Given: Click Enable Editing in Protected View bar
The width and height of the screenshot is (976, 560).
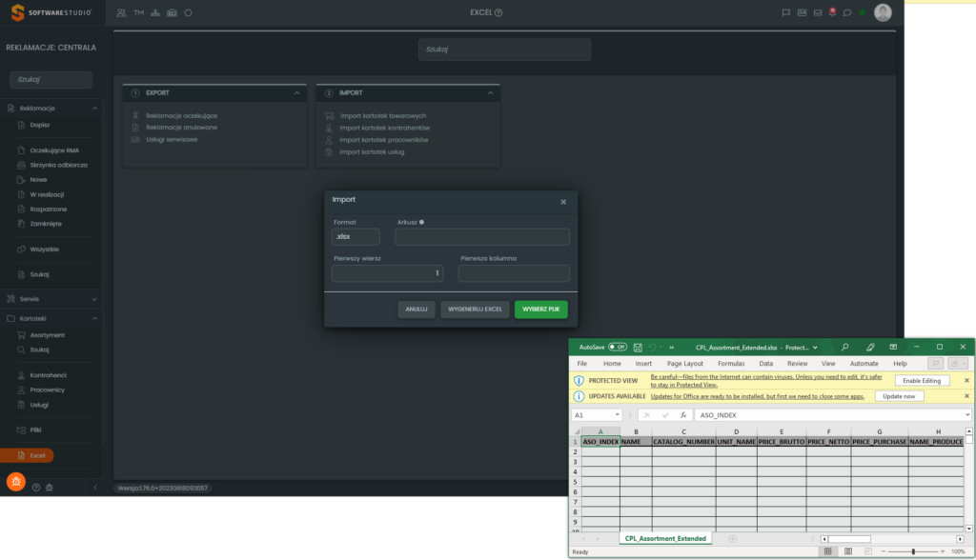Looking at the screenshot, I should [x=922, y=380].
